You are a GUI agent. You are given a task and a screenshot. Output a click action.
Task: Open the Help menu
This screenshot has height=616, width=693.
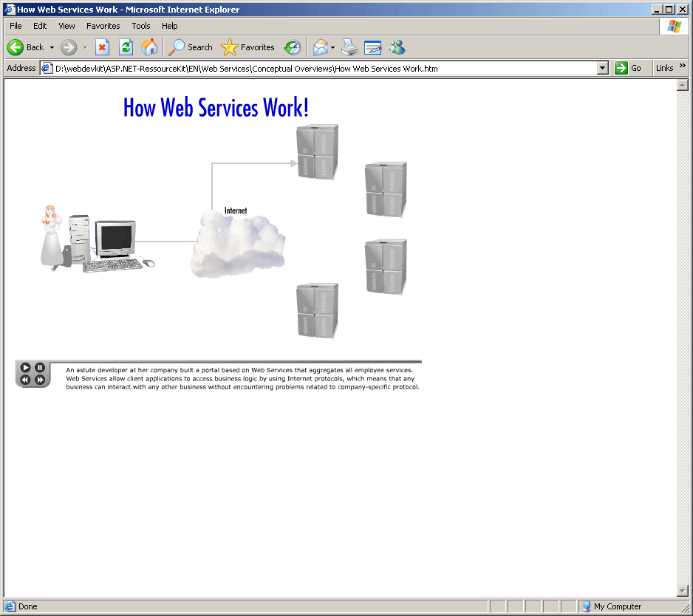[x=170, y=26]
